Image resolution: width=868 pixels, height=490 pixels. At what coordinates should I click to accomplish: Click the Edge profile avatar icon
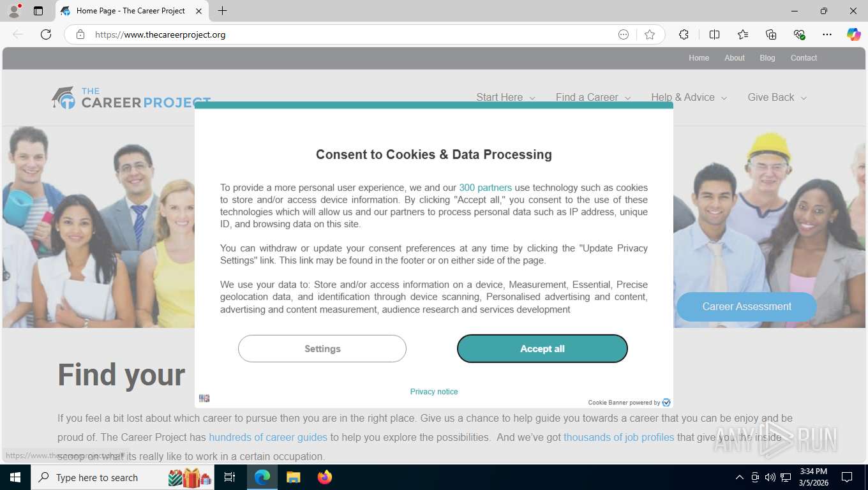click(14, 11)
